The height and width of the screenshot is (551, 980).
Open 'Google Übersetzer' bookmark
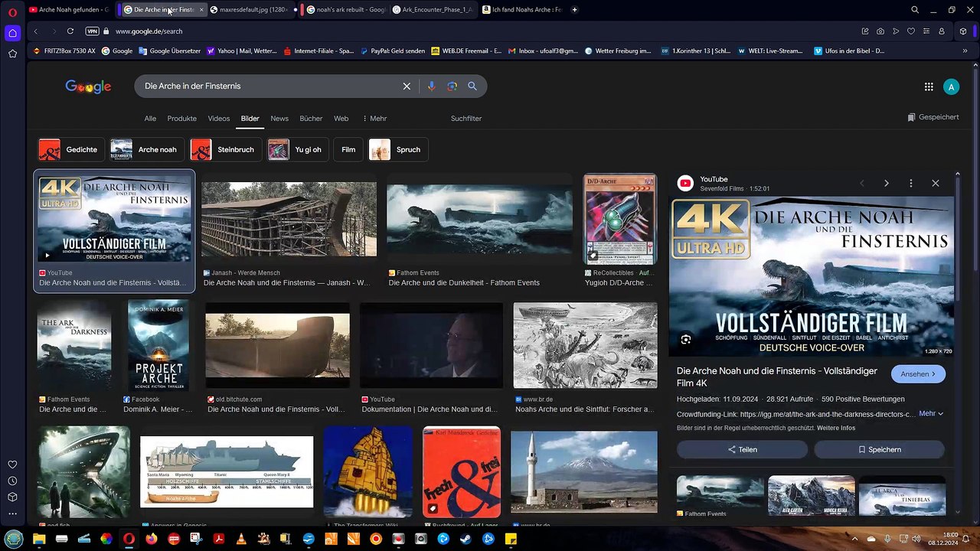(169, 51)
